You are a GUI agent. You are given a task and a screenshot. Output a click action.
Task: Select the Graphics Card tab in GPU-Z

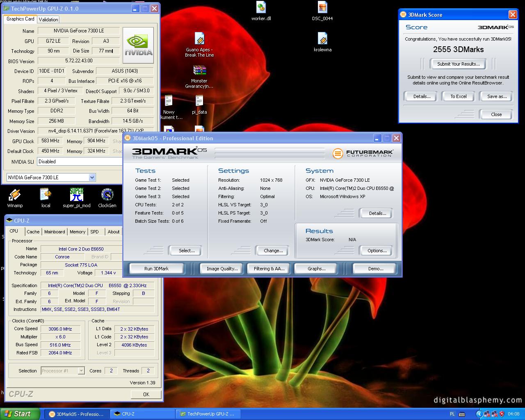coord(21,19)
